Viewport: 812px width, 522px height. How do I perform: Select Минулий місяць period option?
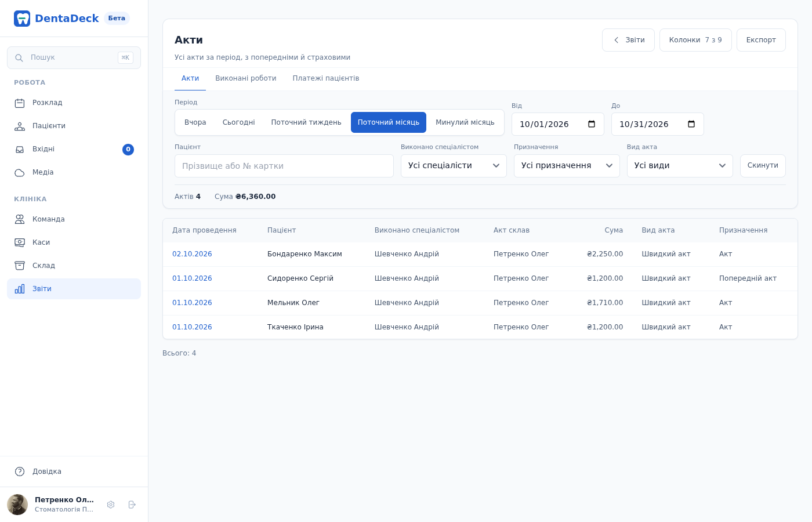coord(465,122)
